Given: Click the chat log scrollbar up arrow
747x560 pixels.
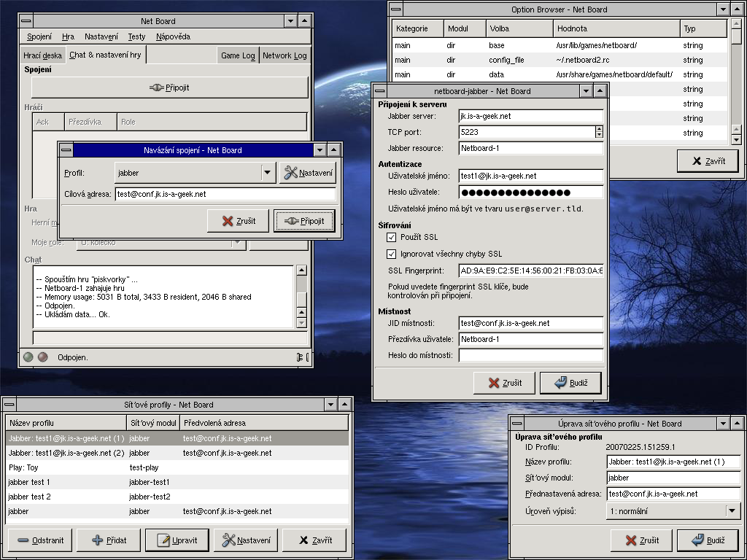Looking at the screenshot, I should [x=301, y=271].
